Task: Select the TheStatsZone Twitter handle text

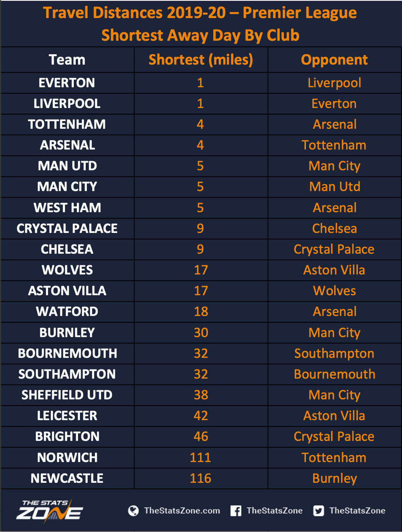Action: [357, 511]
